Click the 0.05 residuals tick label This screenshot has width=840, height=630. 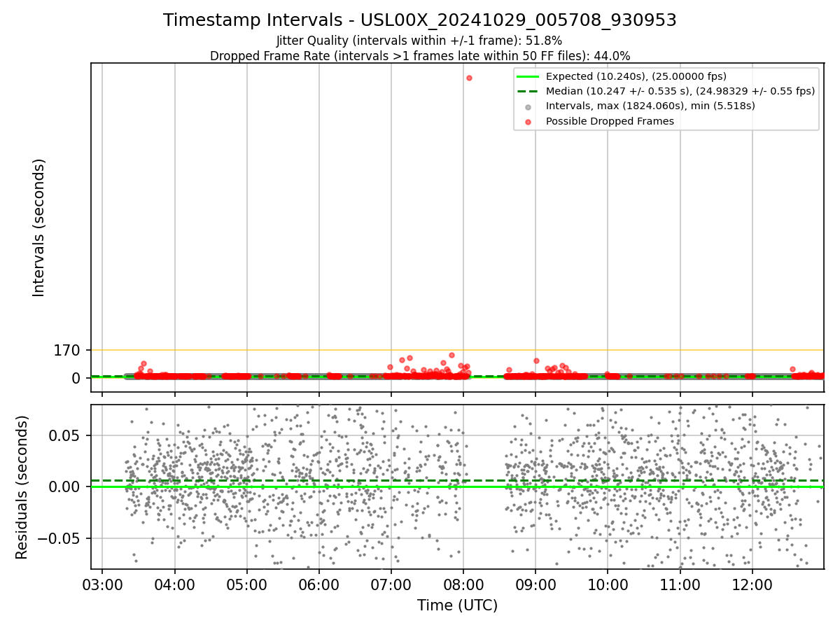(65, 435)
